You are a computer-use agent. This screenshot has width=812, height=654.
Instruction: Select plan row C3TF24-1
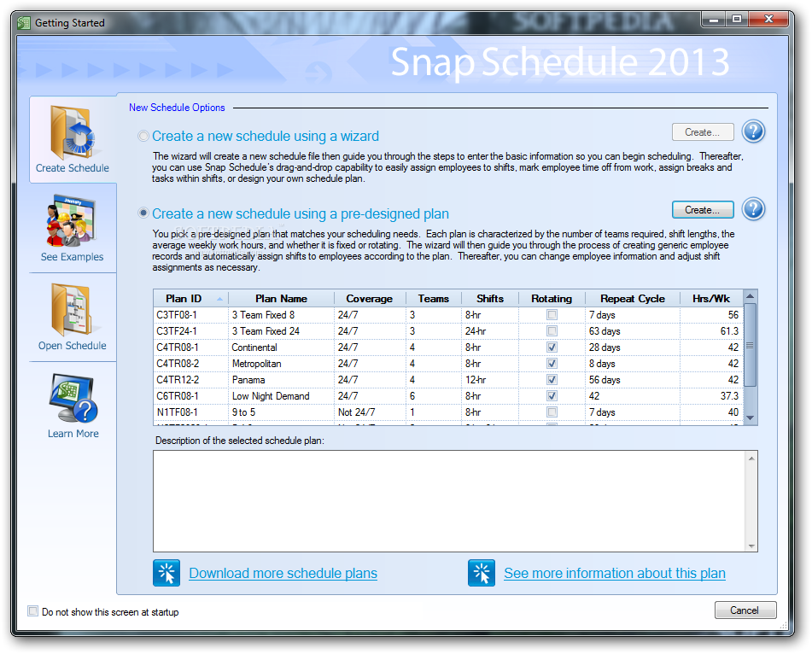(448, 331)
